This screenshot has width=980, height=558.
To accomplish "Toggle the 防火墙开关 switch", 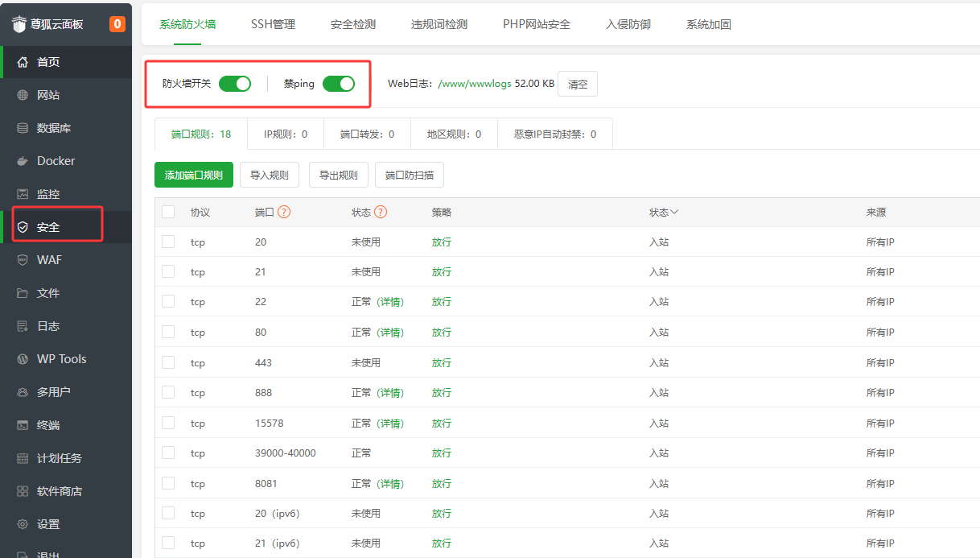I will 235,84.
